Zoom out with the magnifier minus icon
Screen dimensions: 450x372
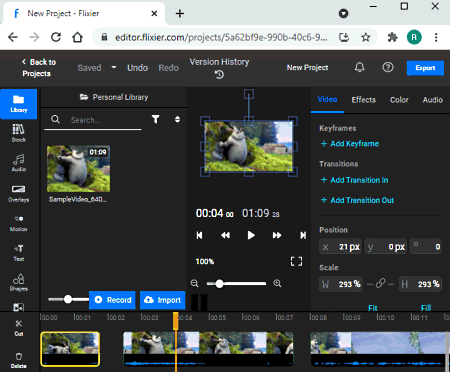(195, 284)
